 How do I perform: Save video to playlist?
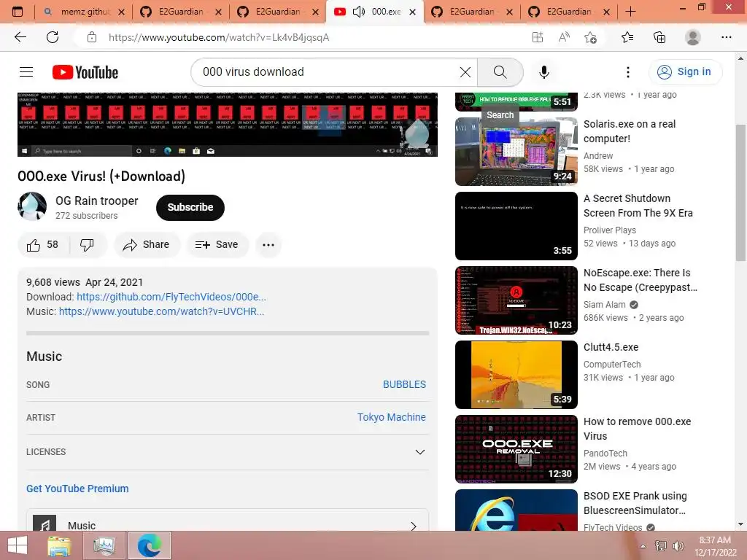tap(217, 245)
